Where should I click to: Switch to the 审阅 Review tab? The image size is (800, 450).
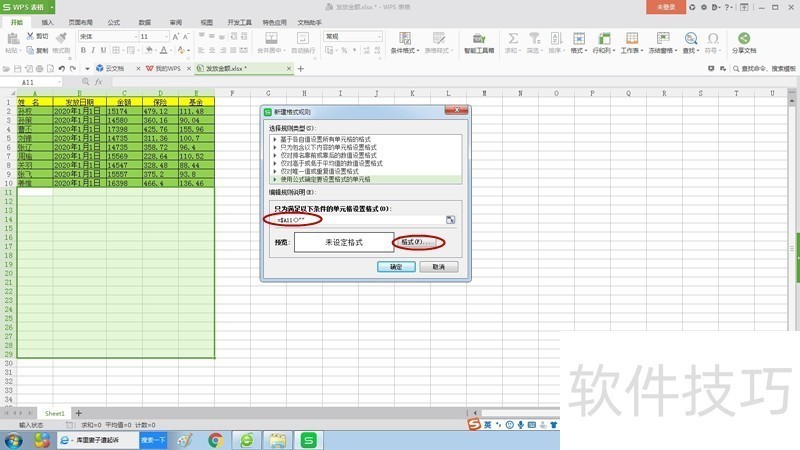(x=176, y=22)
